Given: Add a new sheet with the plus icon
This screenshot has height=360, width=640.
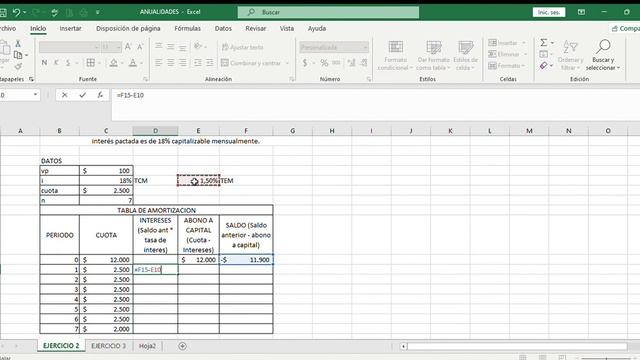Looking at the screenshot, I should click(x=182, y=346).
